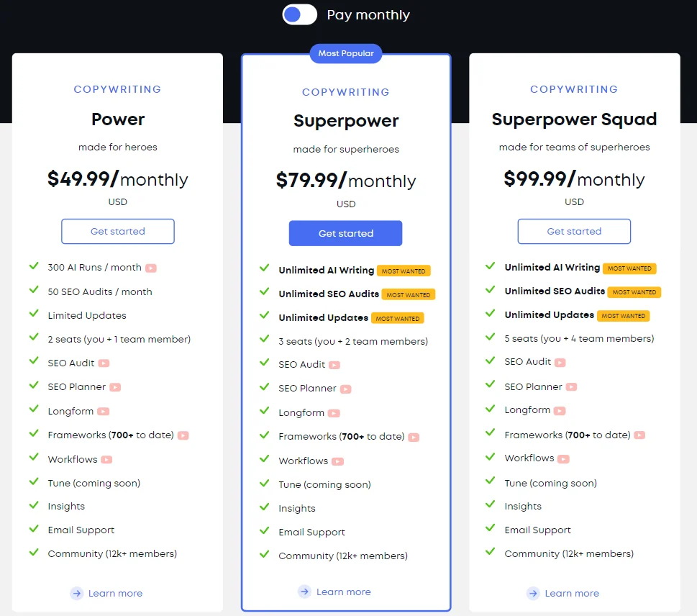Screen dimensions: 697x616
Task: Open SEO Audit video in Power plan
Action: (104, 363)
